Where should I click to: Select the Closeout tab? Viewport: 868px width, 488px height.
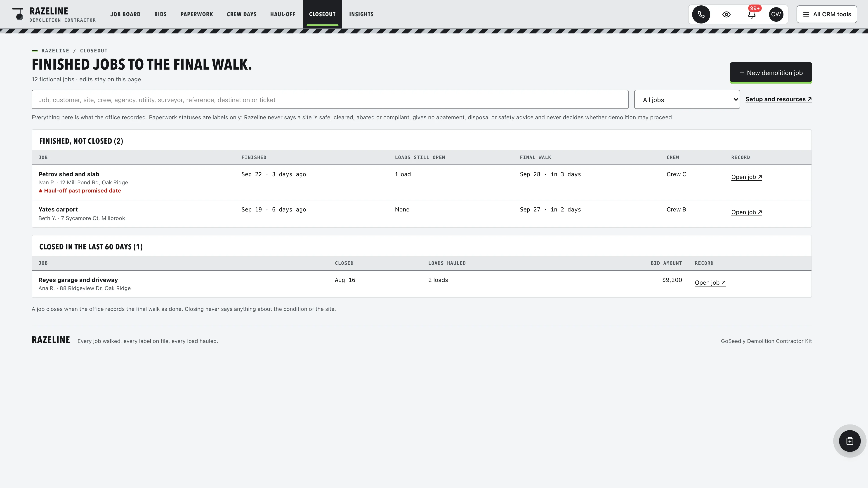pyautogui.click(x=322, y=14)
